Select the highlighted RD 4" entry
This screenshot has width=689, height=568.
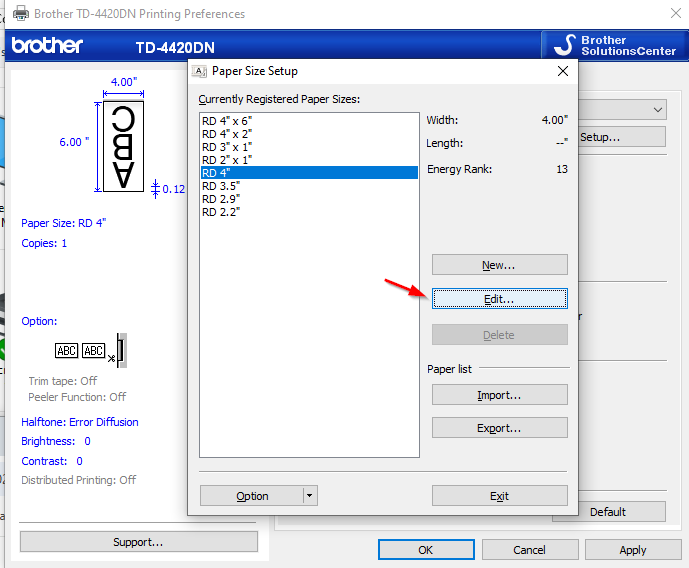[x=309, y=173]
